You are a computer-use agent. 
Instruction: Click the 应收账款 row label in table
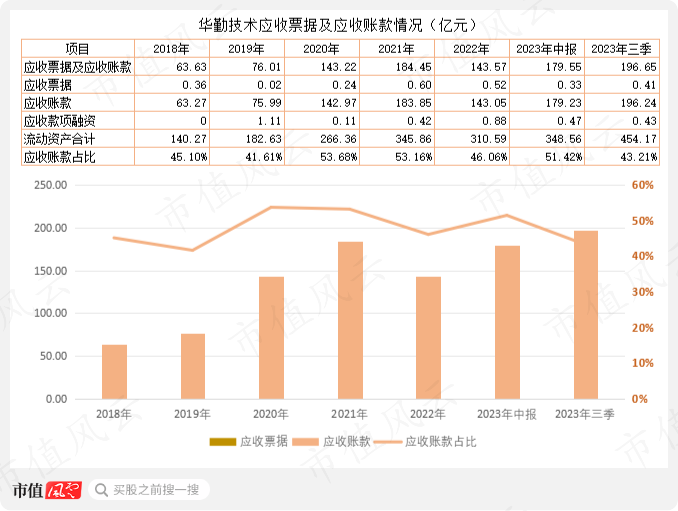click(x=48, y=103)
